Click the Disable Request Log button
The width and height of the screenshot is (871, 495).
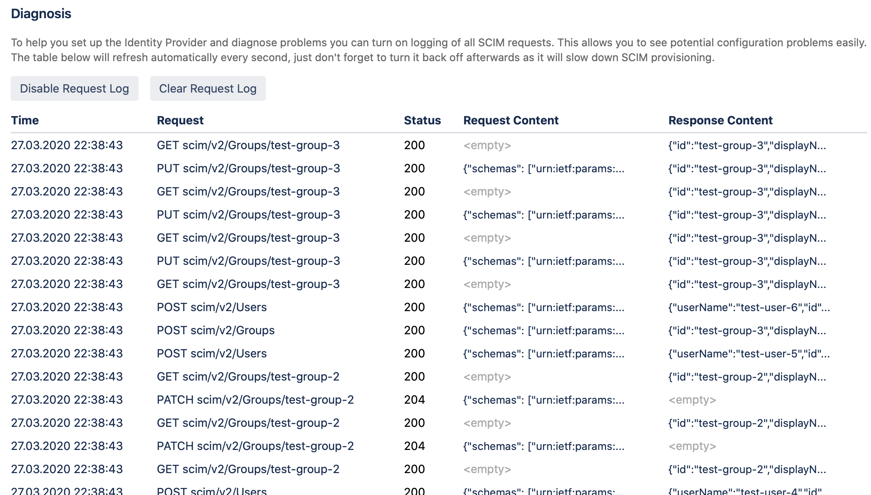74,89
